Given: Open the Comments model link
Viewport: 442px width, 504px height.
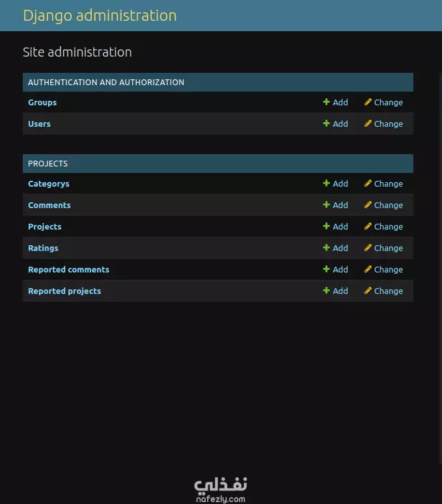Looking at the screenshot, I should point(49,205).
